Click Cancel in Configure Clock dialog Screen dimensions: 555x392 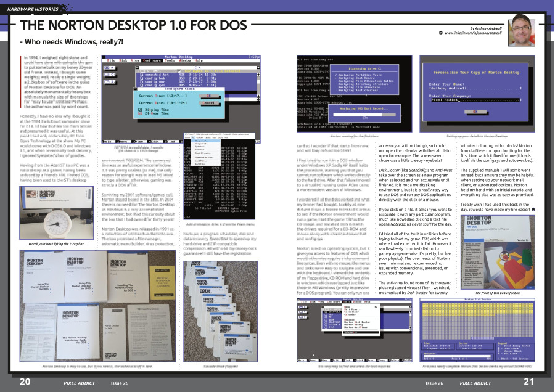pos(209,102)
